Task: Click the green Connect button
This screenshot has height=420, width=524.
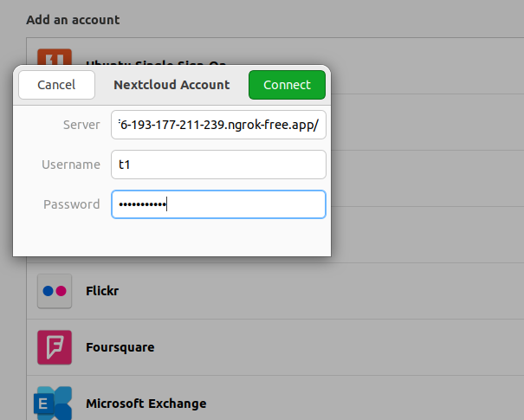Action: [287, 85]
